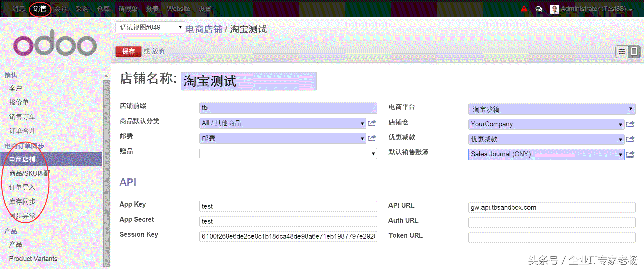Open 商品/SKU匹配 in the sidebar
The height and width of the screenshot is (269, 644).
[x=30, y=173]
